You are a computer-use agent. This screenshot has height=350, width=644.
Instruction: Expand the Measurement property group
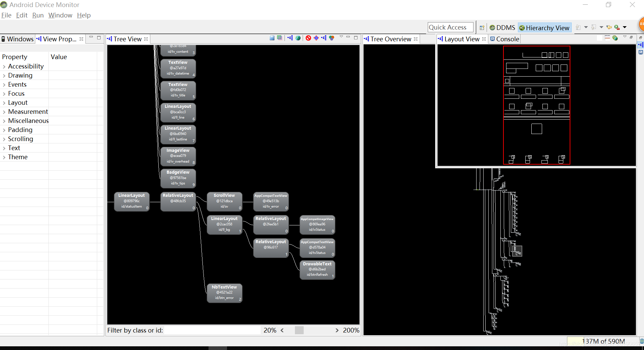pos(4,112)
